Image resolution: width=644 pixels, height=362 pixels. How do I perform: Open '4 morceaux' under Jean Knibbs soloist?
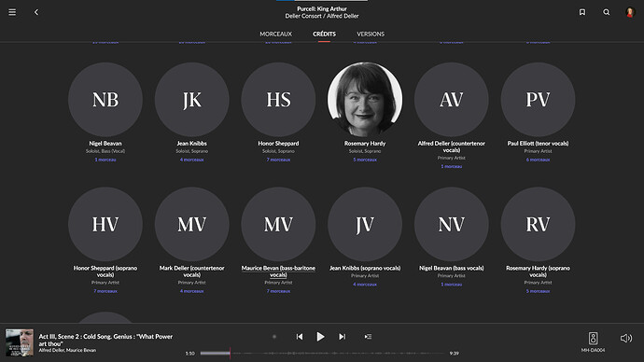click(x=192, y=160)
